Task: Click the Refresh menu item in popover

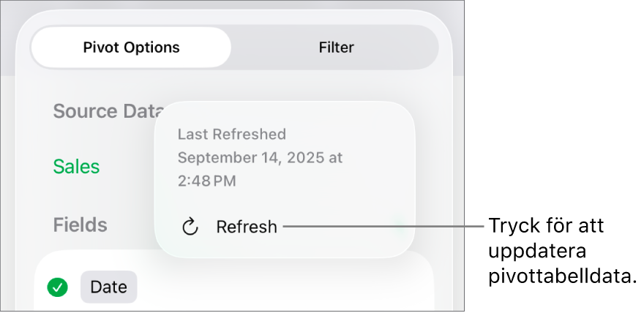Action: pyautogui.click(x=247, y=227)
